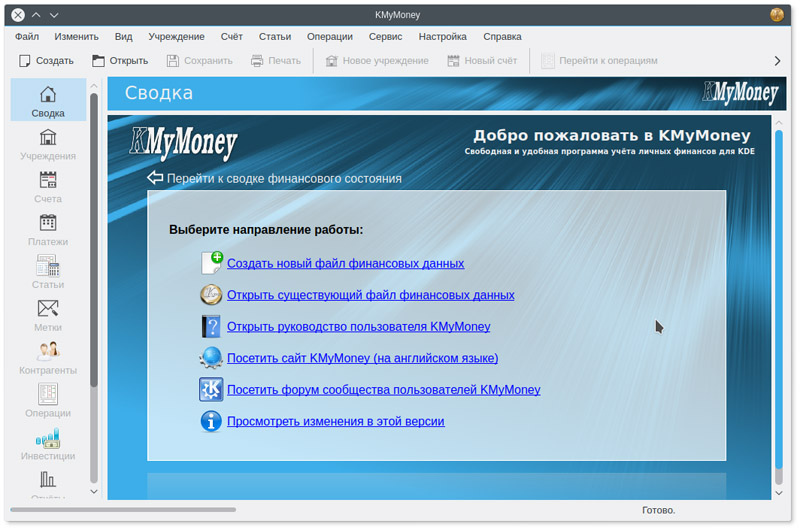Image resolution: width=800 pixels, height=530 pixels.
Task: Click the KDE gear icon for the forum
Action: pos(211,389)
